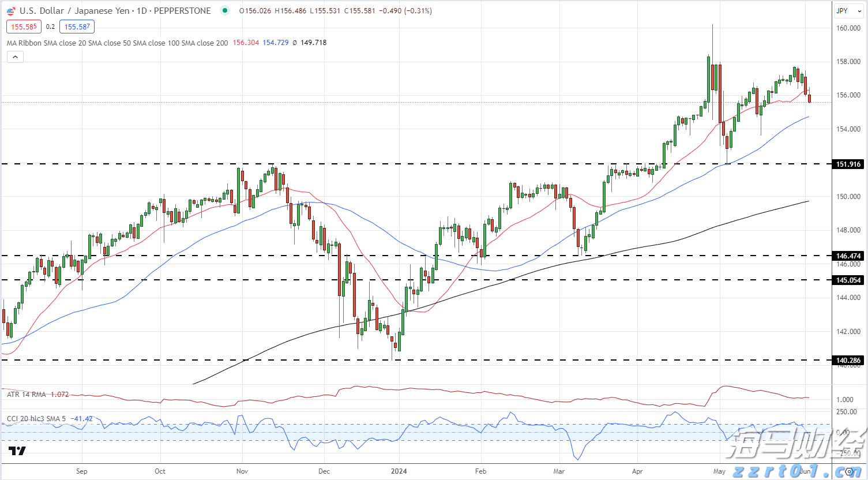Click the 150.000 price axis label

(x=848, y=197)
